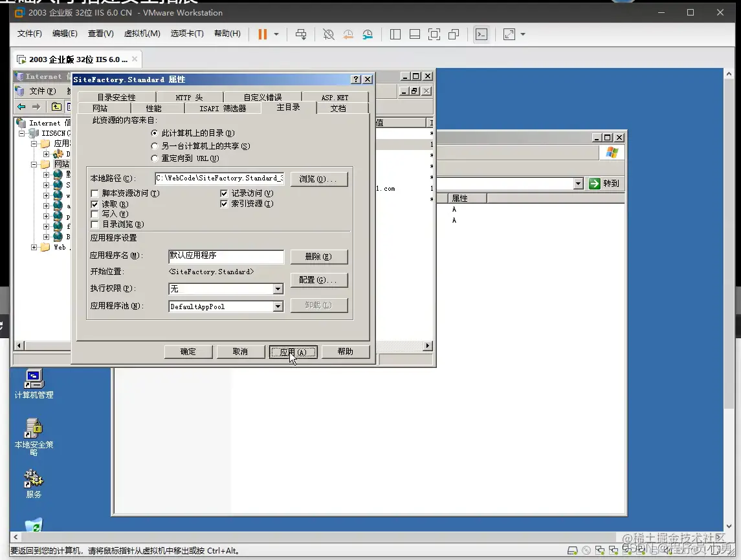Enable the 目录浏览 checkbox
The height and width of the screenshot is (560, 741).
pyautogui.click(x=94, y=224)
